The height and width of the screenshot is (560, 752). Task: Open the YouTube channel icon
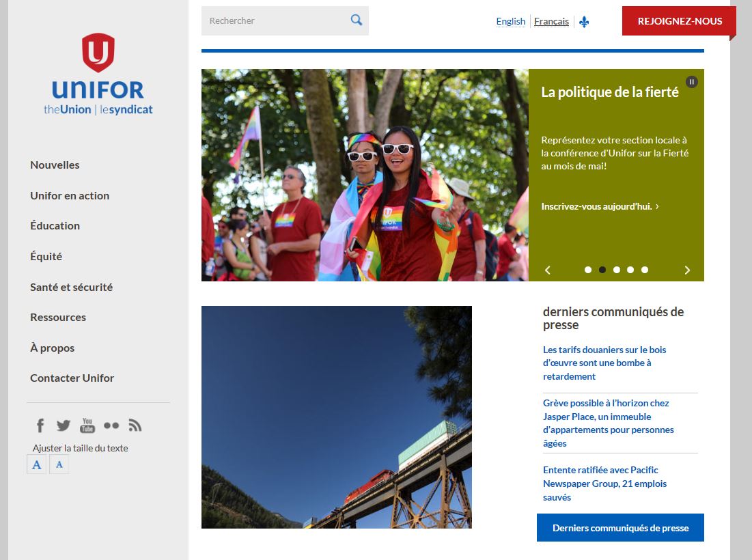point(87,425)
